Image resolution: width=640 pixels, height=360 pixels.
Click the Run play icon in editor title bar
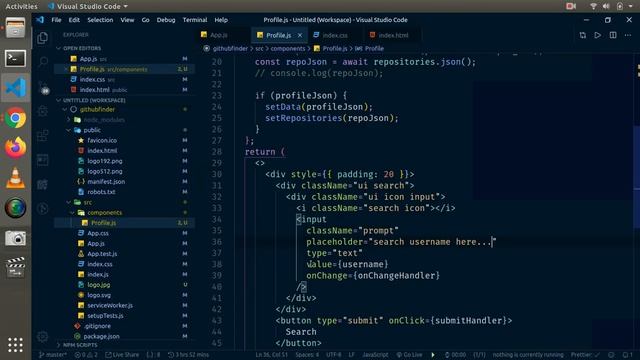click(x=598, y=36)
